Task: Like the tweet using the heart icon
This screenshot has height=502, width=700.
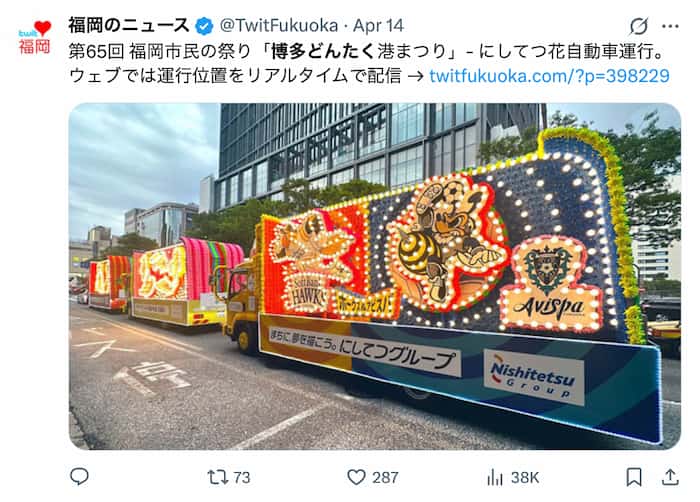Action: tap(356, 477)
